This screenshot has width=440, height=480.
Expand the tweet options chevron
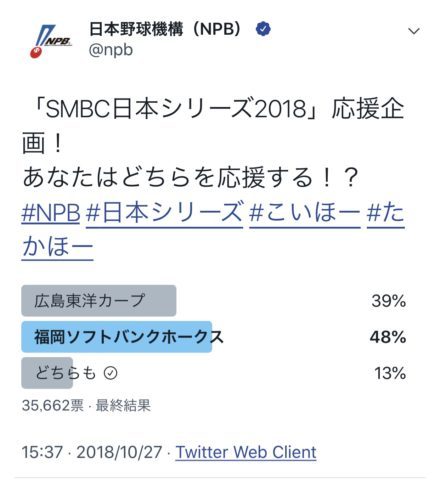[x=414, y=31]
